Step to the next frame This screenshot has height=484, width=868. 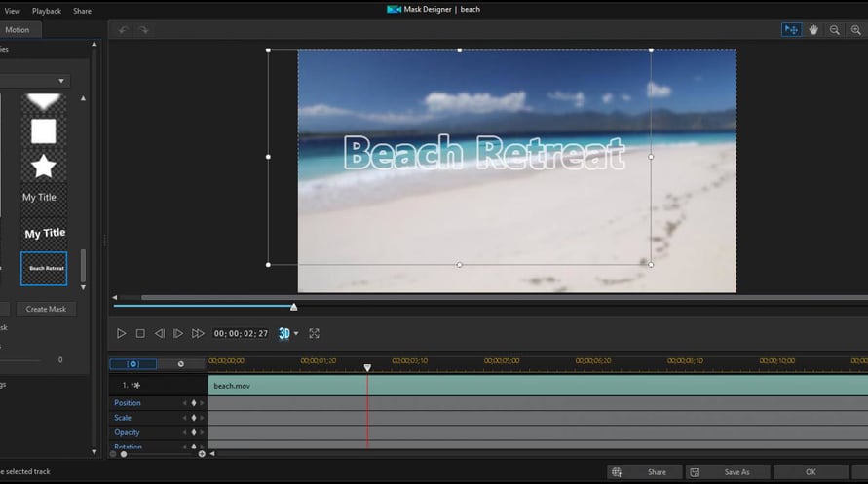tap(178, 334)
